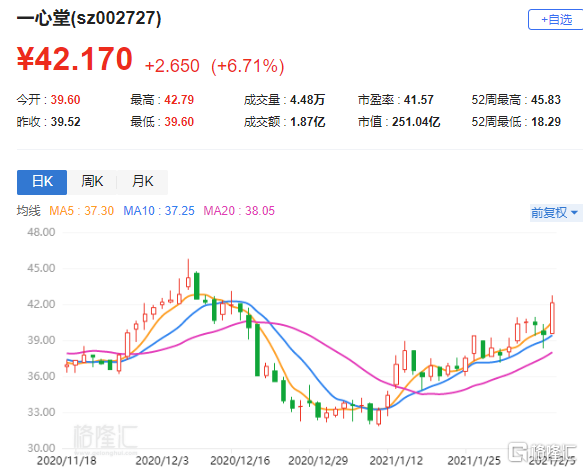Screen dimensions: 583x469
Task: Switch to the 日K daily chart tab
Action: tap(42, 182)
